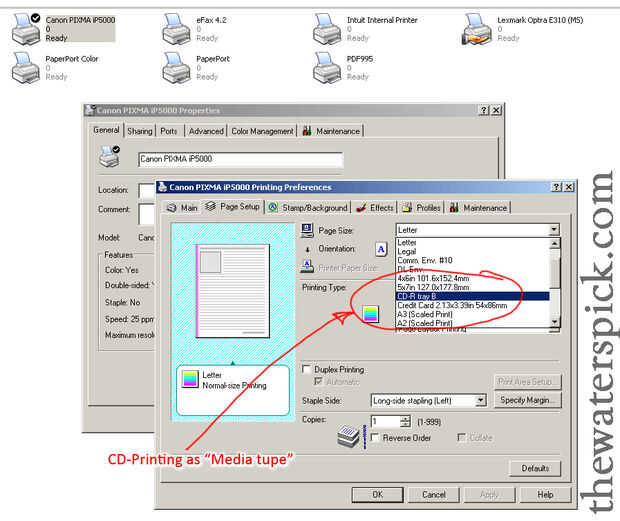Image resolution: width=620 pixels, height=521 pixels.
Task: Click the Help button
Action: point(545,495)
